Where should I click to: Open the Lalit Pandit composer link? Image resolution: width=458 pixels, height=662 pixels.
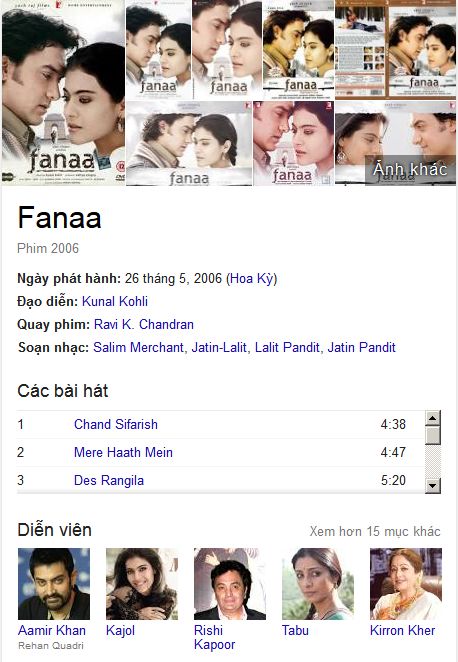coord(287,347)
